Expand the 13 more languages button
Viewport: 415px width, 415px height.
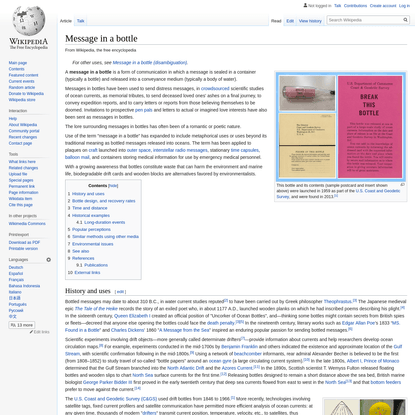coord(22,325)
